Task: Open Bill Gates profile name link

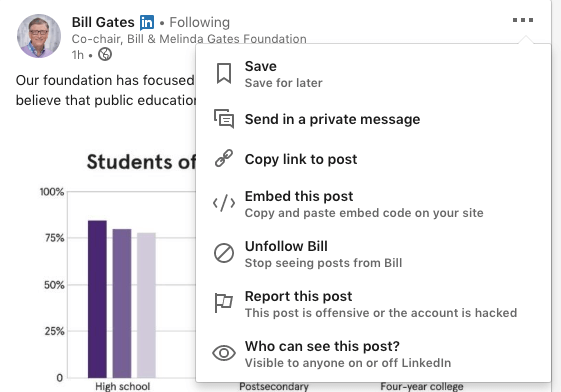Action: (x=103, y=22)
